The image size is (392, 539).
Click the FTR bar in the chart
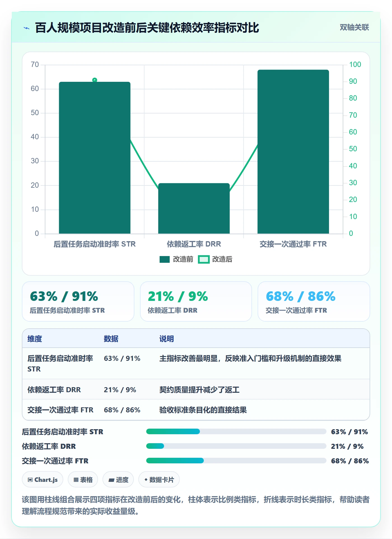coord(293,152)
